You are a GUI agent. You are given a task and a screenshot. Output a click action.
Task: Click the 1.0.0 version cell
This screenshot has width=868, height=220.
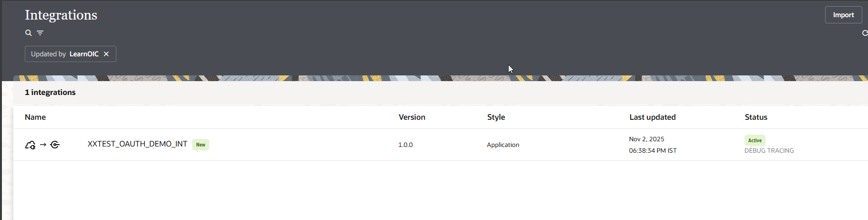tap(406, 145)
